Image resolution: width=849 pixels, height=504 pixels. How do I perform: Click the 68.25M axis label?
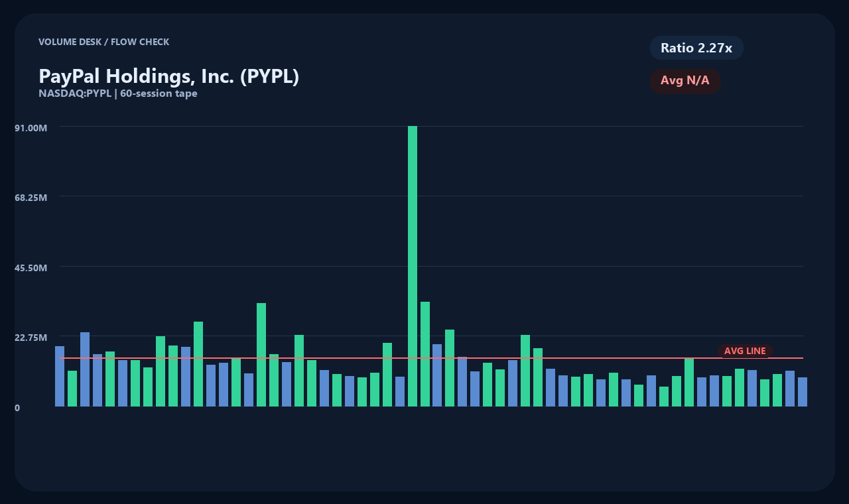(31, 197)
